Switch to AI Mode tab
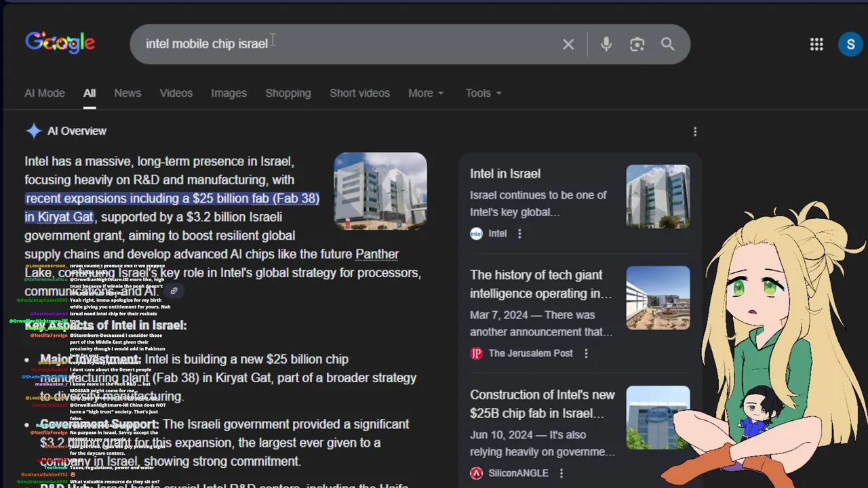Image resolution: width=868 pixels, height=488 pixels. point(45,94)
